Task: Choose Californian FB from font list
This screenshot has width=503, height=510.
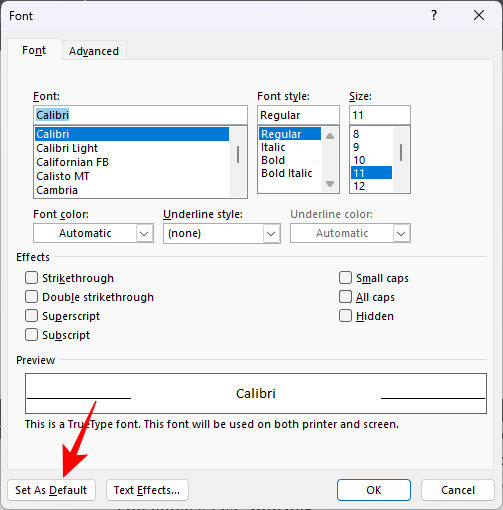Action: tap(132, 162)
